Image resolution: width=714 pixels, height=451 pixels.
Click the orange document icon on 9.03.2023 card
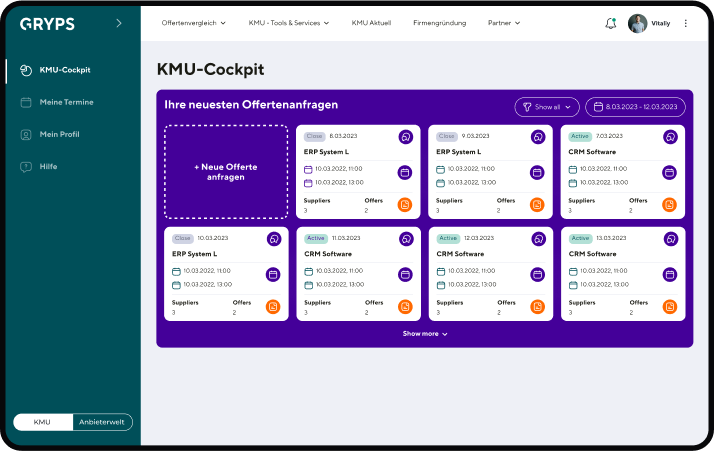[537, 205]
